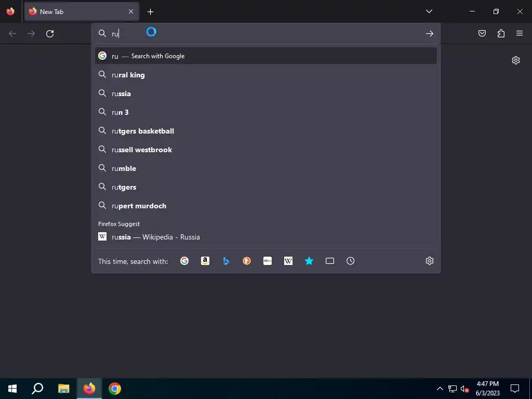Select the 'rutgers' suggestion
532x399 pixels.
[265, 187]
